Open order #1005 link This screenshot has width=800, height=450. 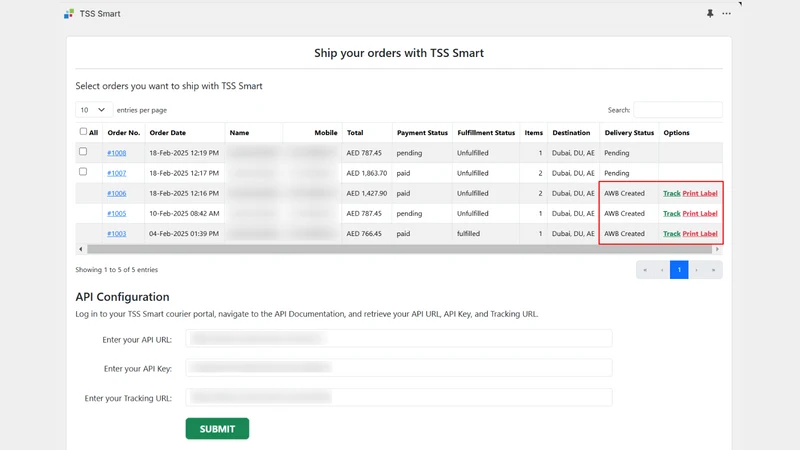click(116, 213)
